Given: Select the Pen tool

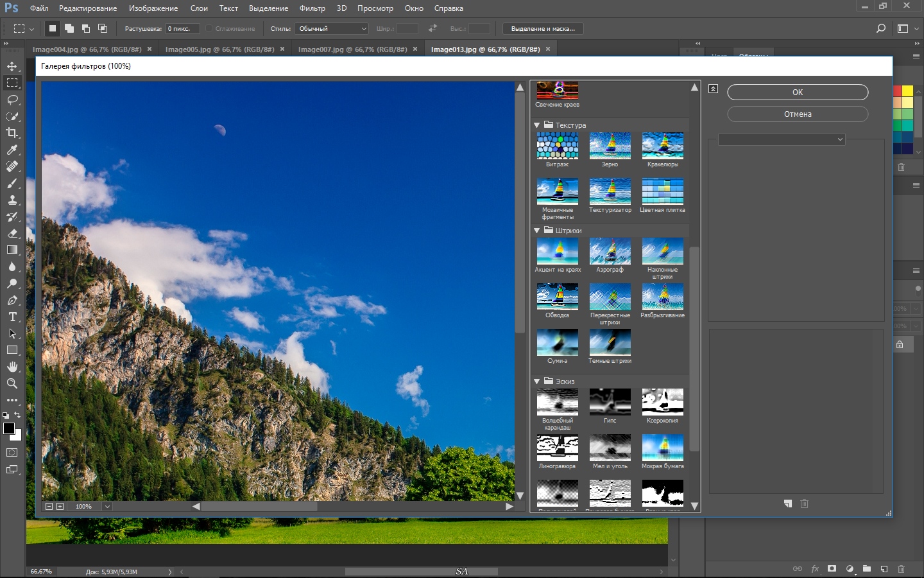Looking at the screenshot, I should pos(12,300).
